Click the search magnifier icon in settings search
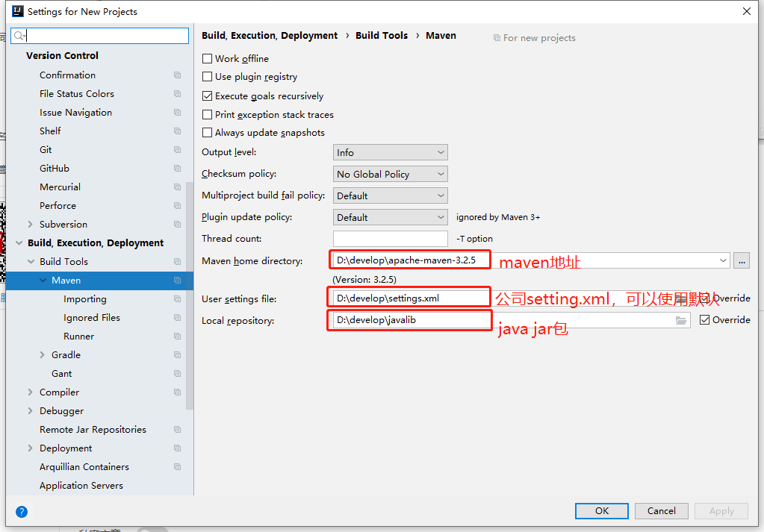Viewport: 764px width, 532px height. (19, 36)
